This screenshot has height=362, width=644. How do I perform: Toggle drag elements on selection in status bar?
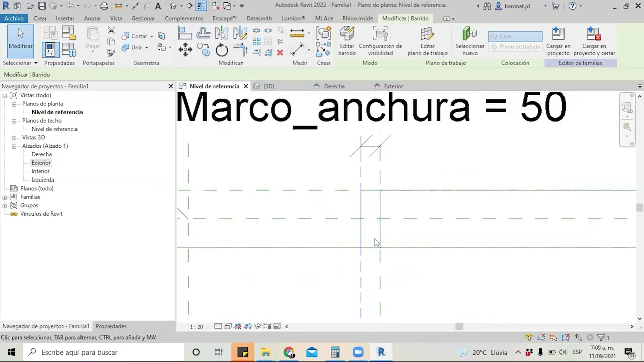pos(578,338)
